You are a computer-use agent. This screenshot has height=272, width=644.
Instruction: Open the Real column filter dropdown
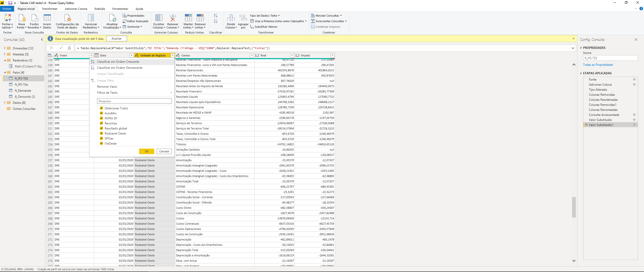tap(292, 55)
